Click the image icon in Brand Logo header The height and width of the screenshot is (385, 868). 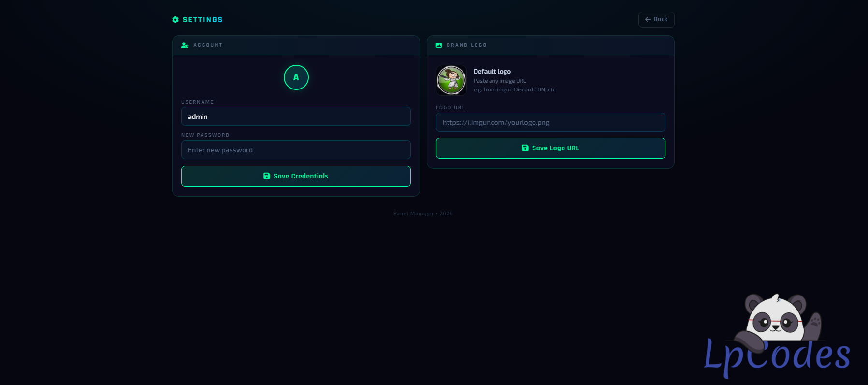point(439,45)
